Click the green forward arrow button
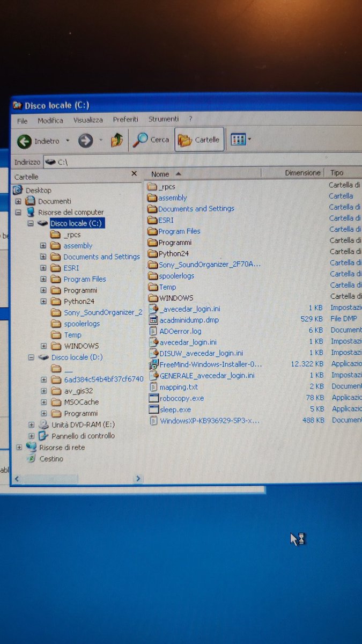This screenshot has height=644, width=362. click(x=85, y=141)
